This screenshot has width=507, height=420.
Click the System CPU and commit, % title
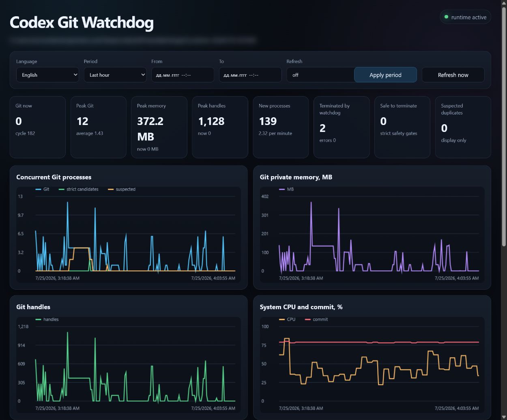click(x=301, y=307)
